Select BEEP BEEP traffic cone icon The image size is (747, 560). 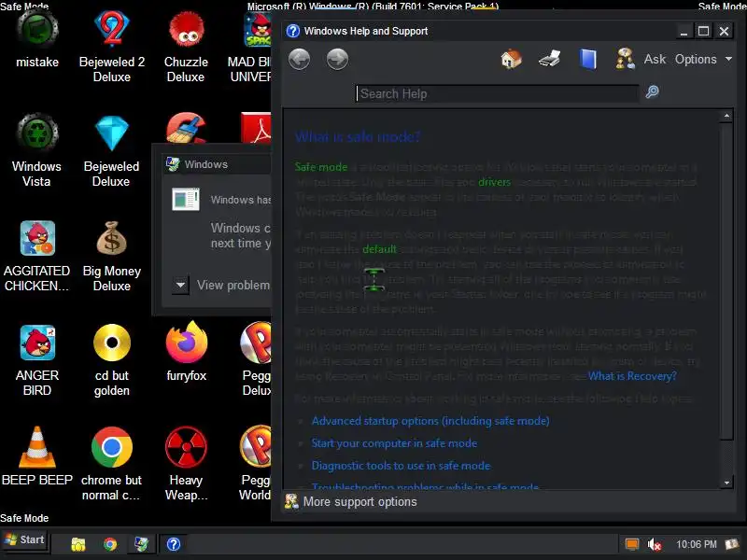click(37, 455)
